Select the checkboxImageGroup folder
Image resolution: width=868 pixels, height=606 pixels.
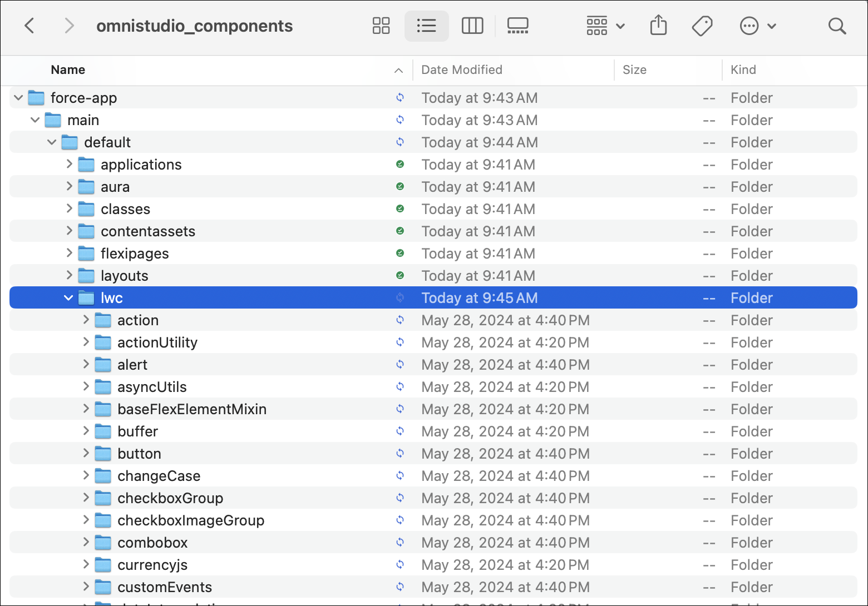point(190,520)
